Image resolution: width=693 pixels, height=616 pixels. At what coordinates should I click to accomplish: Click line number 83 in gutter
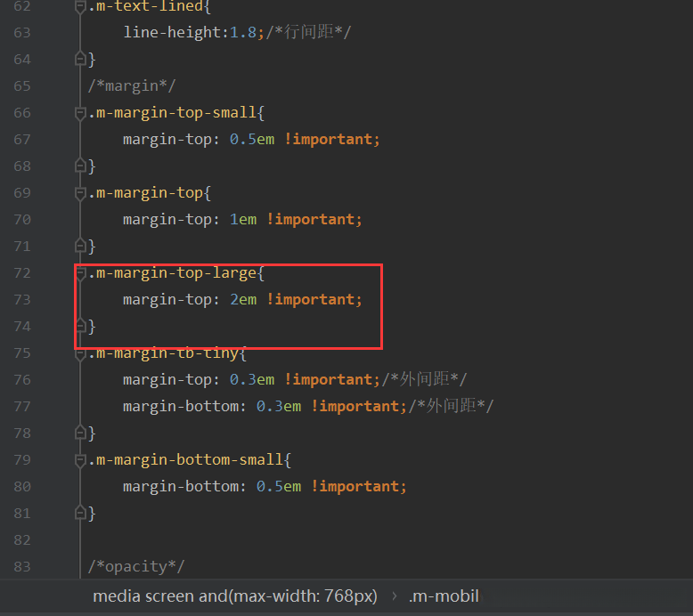(22, 566)
